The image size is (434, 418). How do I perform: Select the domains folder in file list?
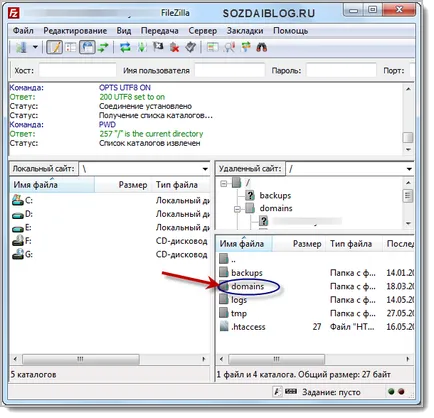point(247,287)
